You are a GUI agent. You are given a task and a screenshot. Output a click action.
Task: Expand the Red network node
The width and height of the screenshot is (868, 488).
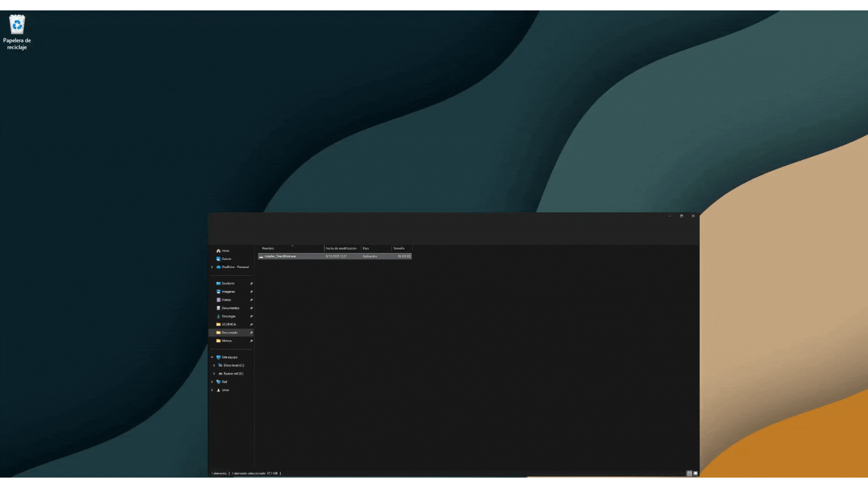click(212, 382)
